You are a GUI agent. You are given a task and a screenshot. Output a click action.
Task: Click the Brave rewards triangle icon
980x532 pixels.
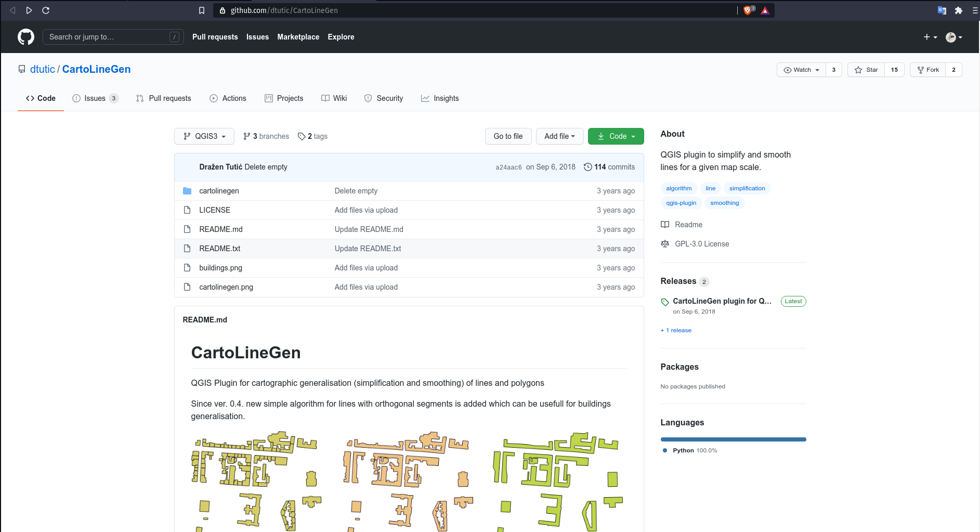(x=765, y=10)
